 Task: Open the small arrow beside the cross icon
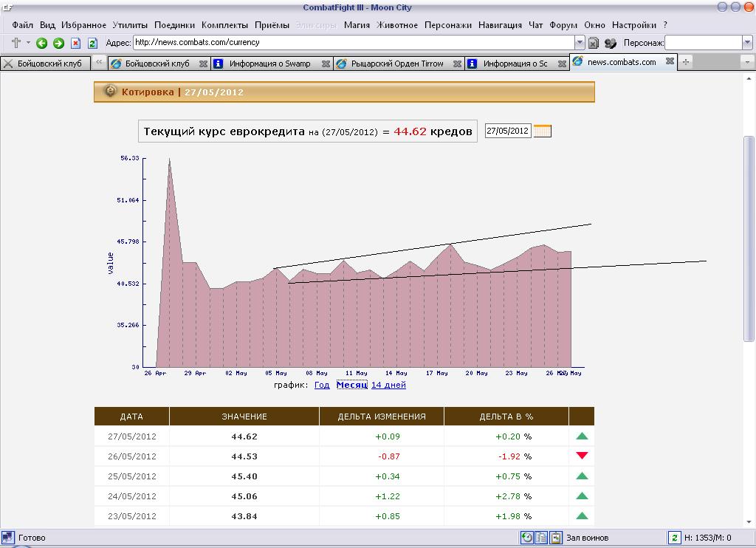tap(28, 42)
